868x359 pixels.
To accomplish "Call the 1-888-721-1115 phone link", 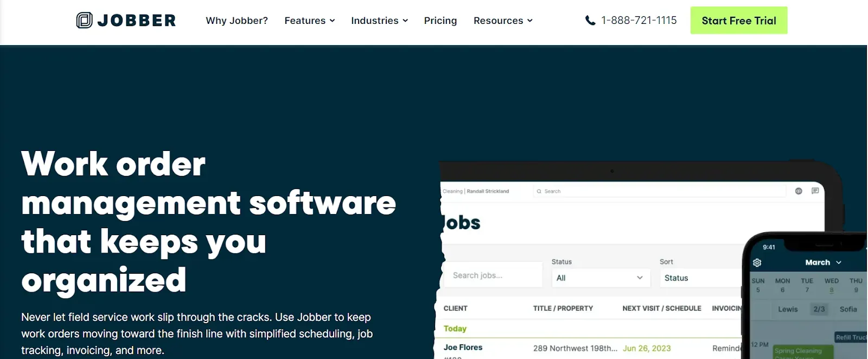I will pos(639,21).
